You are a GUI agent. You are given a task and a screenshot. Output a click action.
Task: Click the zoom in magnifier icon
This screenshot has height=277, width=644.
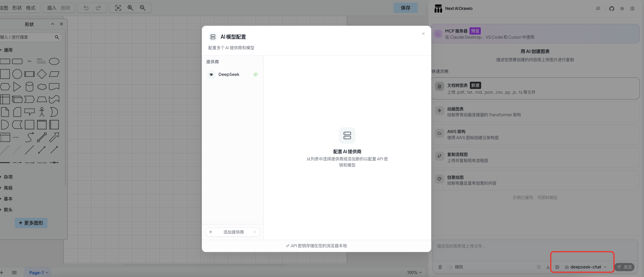(130, 8)
